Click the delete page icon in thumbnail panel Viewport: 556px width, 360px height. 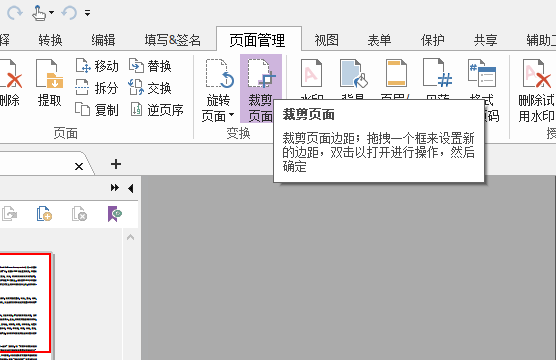(x=79, y=214)
